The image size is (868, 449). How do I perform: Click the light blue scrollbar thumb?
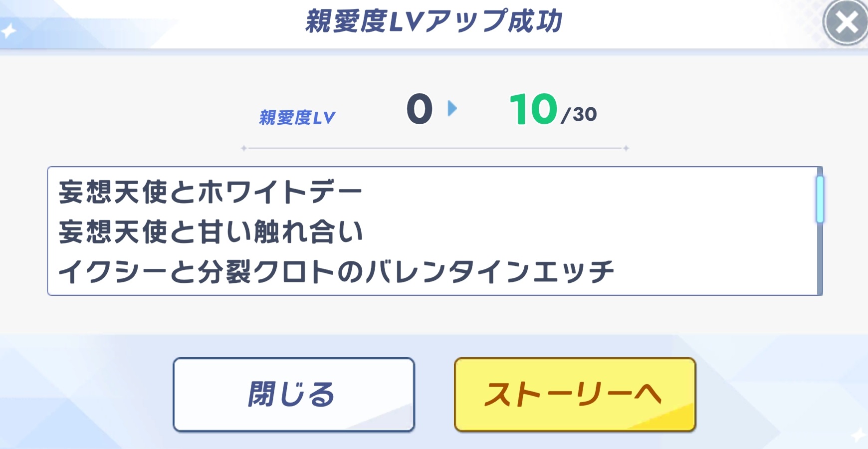(820, 199)
